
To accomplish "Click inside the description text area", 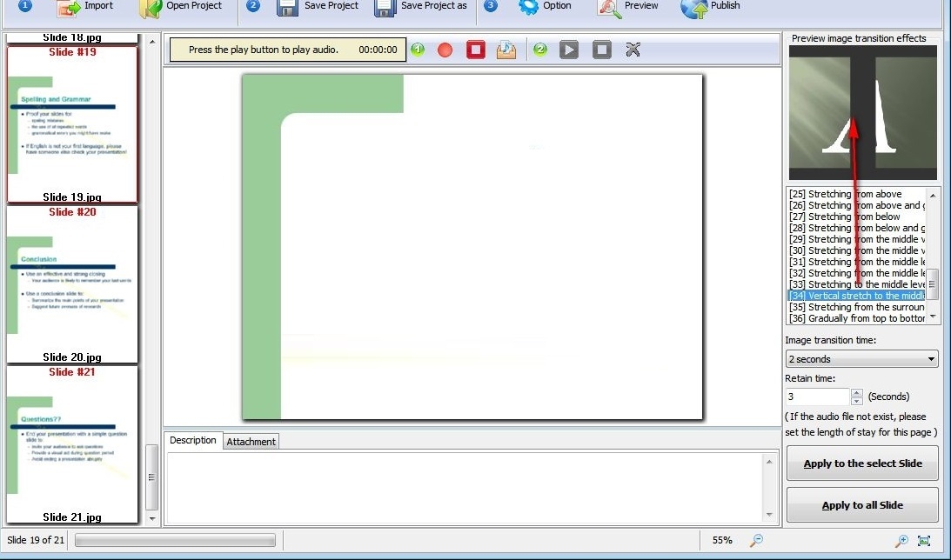I will [464, 487].
